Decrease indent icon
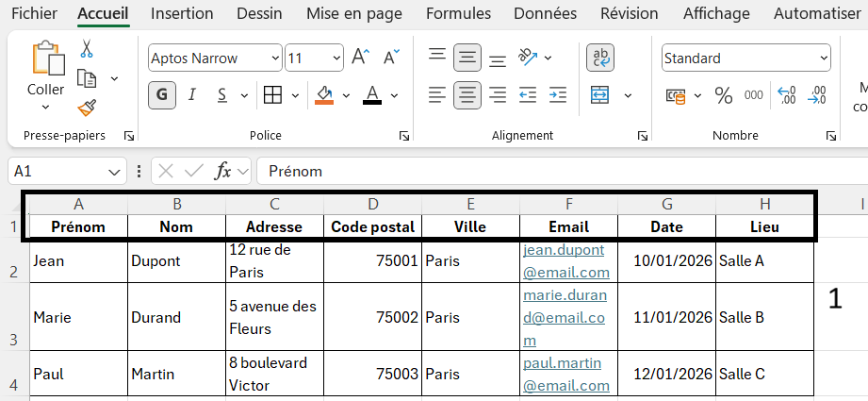 tap(528, 95)
